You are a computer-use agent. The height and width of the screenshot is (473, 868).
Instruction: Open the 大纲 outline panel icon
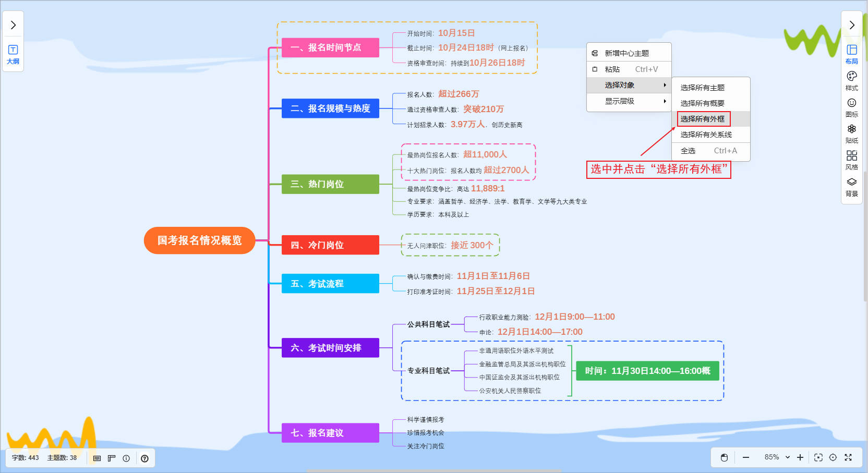tap(13, 54)
